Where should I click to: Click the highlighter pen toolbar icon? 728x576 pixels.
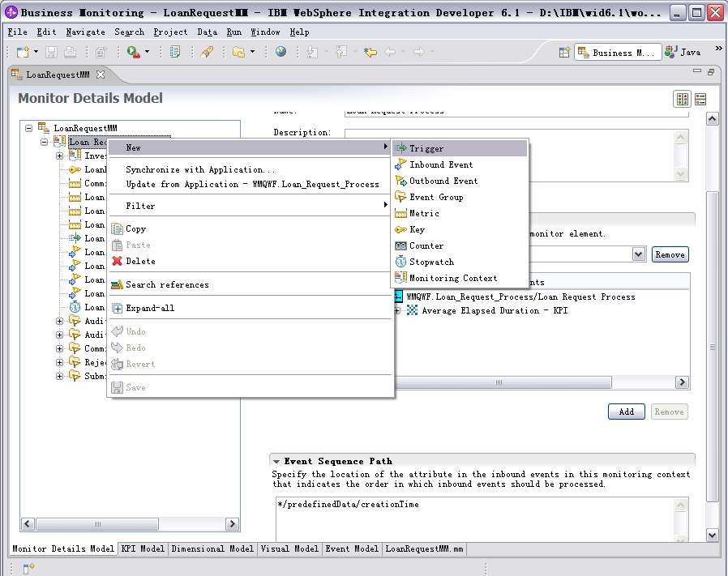(207, 52)
